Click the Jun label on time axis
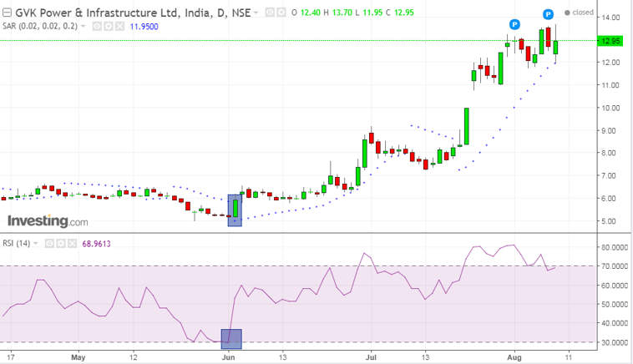 (x=228, y=357)
